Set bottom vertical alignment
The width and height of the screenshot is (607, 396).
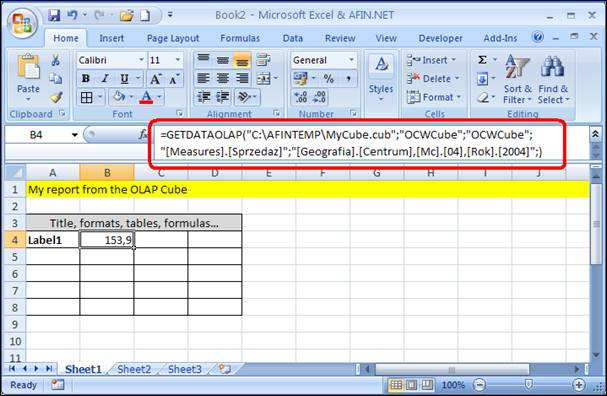click(242, 60)
